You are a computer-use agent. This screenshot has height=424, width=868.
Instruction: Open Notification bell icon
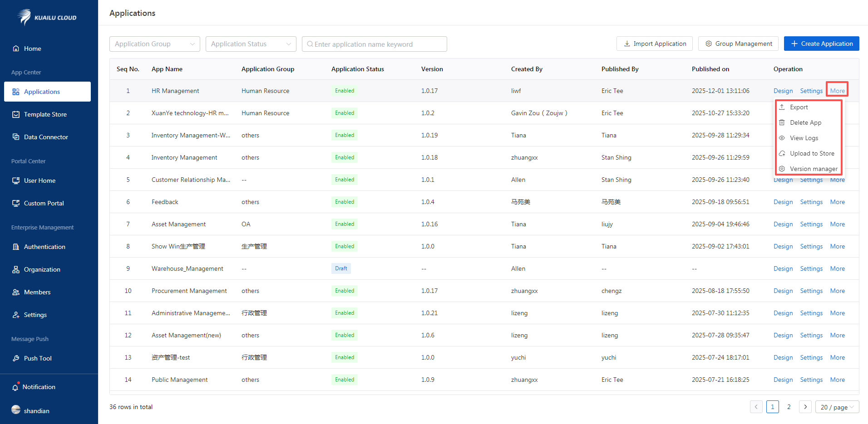pyautogui.click(x=15, y=387)
